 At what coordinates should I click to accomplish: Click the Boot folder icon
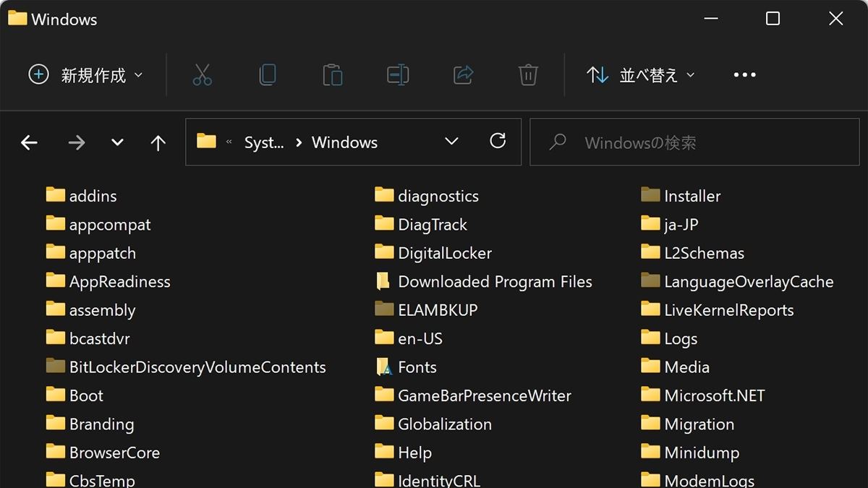pos(56,395)
